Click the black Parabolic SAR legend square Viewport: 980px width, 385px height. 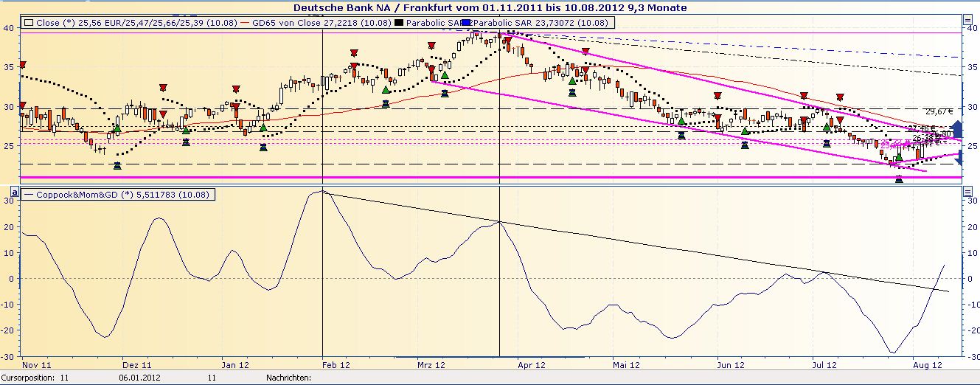pyautogui.click(x=400, y=23)
